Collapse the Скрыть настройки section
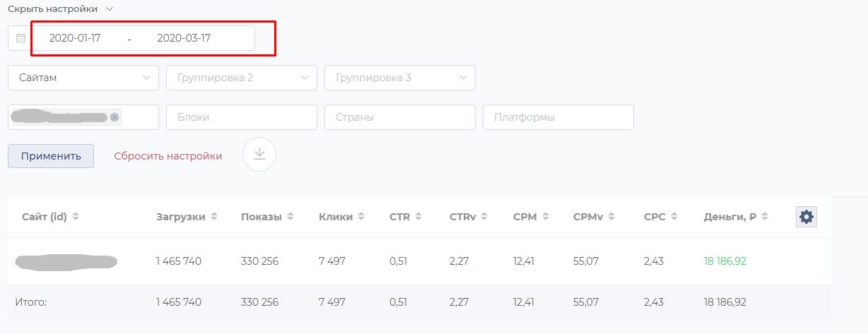Screen dimensions: 868x334 [60, 9]
